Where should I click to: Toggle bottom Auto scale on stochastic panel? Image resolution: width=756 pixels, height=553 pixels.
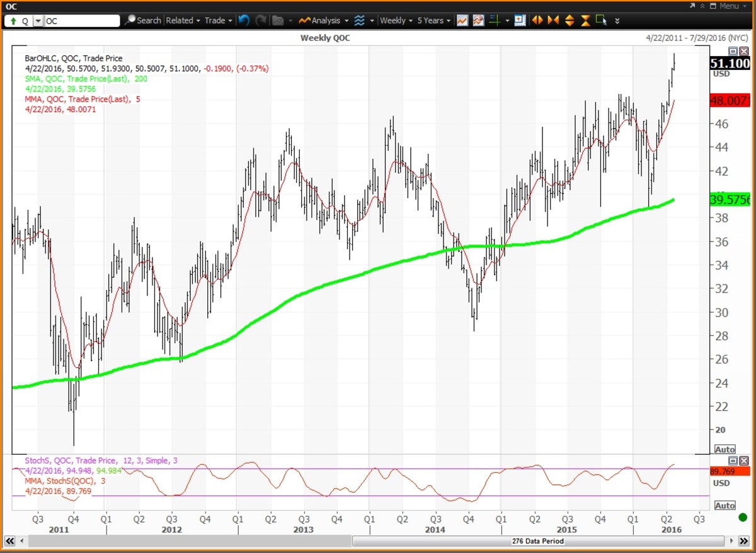tap(725, 505)
